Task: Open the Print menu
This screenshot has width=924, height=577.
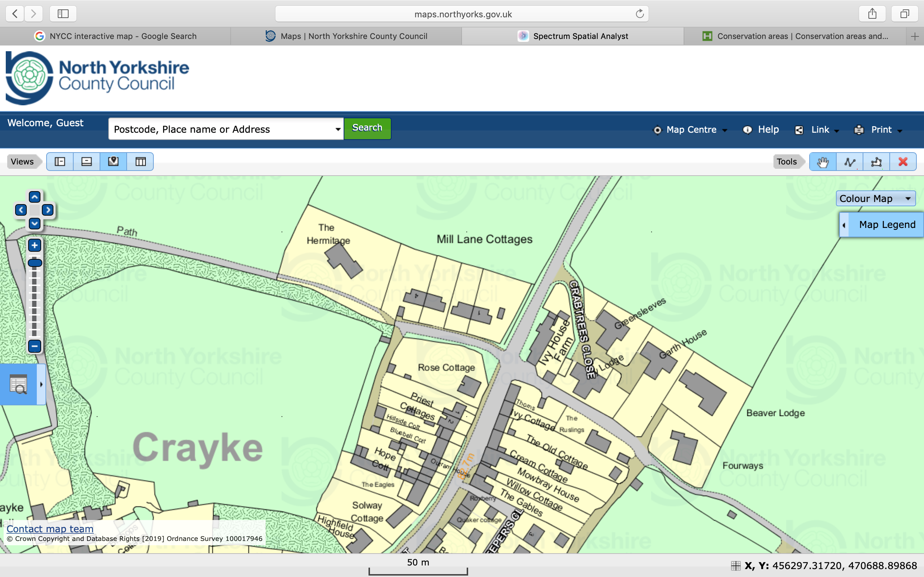Action: click(879, 130)
